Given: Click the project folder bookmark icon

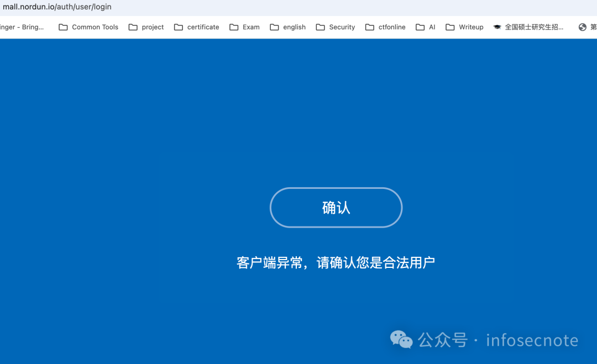Looking at the screenshot, I should click(x=133, y=27).
